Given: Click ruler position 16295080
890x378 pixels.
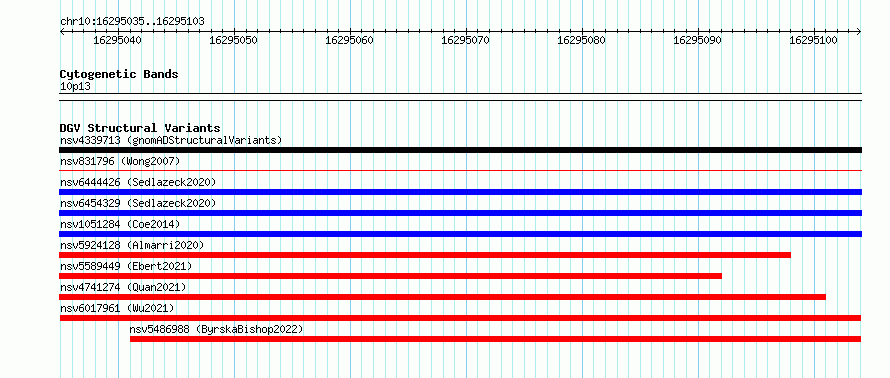Looking at the screenshot, I should 582,40.
